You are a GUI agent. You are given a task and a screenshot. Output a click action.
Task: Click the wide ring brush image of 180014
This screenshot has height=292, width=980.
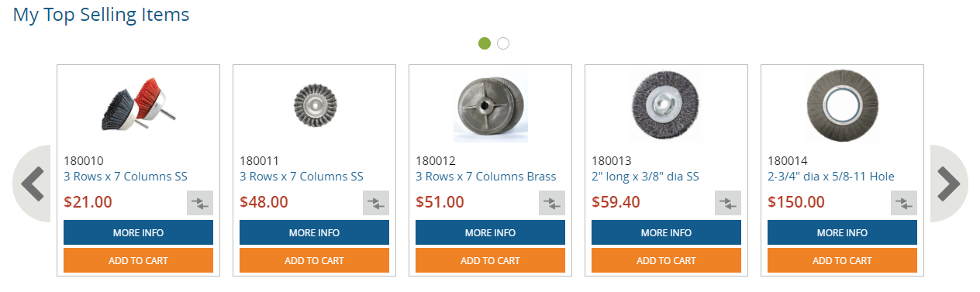[x=842, y=105]
